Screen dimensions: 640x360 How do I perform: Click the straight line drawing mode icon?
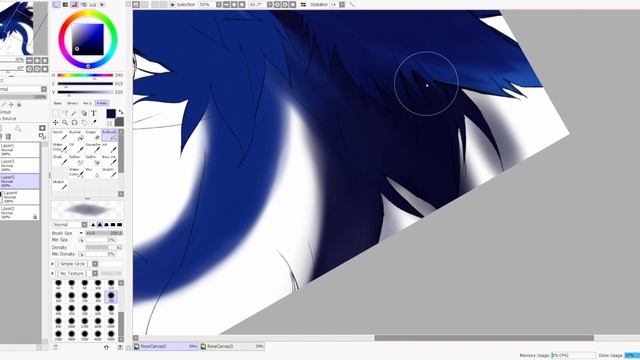352,4
